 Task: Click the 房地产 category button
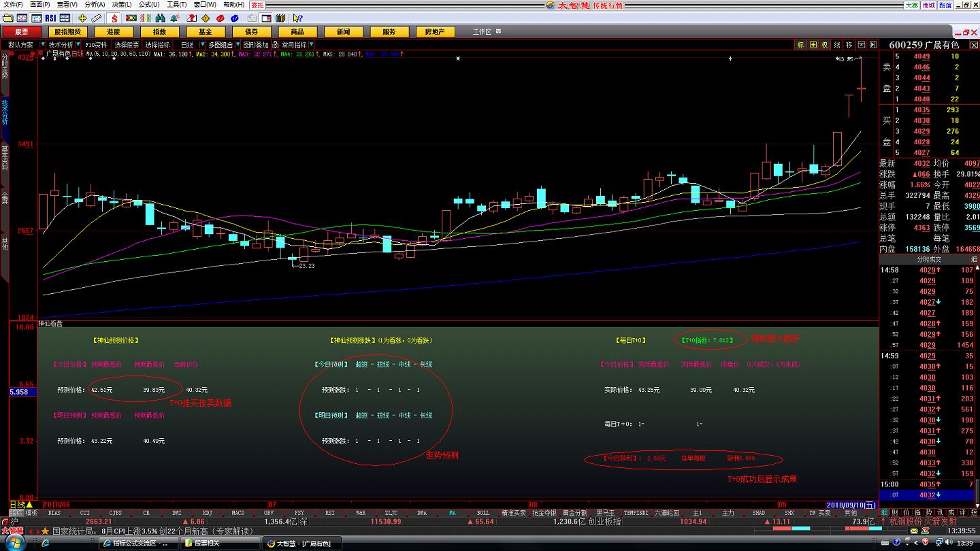point(435,32)
